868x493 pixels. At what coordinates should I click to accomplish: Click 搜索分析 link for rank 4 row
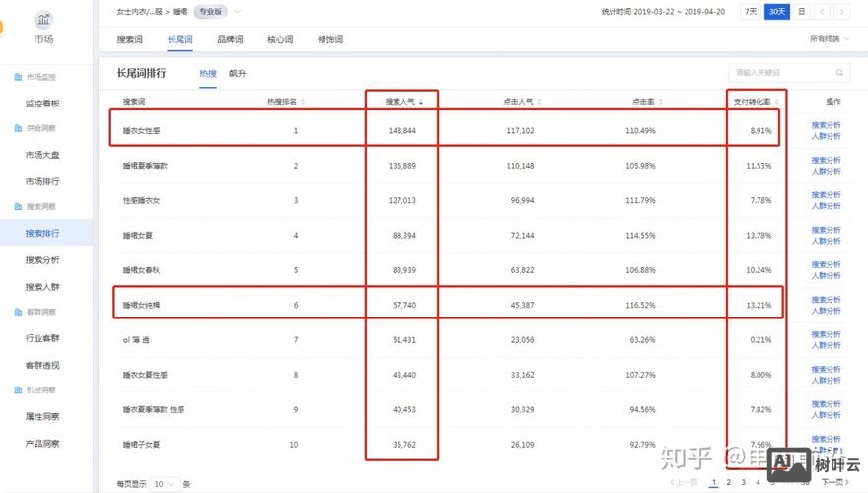826,230
